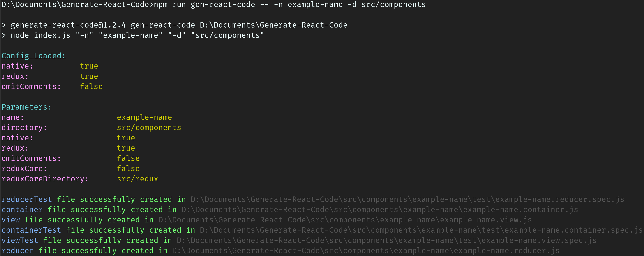This screenshot has width=644, height=256.
Task: Click the generate-react-code@1.2.4 script line
Action: (x=175, y=25)
